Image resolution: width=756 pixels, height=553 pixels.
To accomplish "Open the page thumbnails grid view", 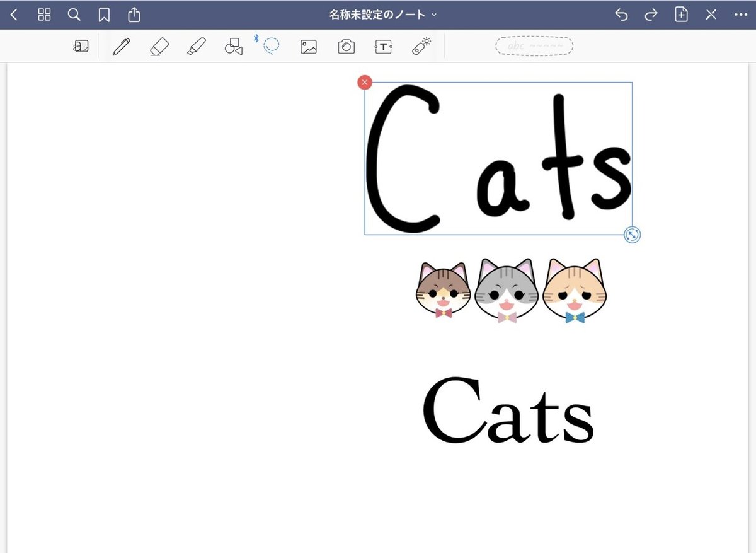I will point(44,15).
